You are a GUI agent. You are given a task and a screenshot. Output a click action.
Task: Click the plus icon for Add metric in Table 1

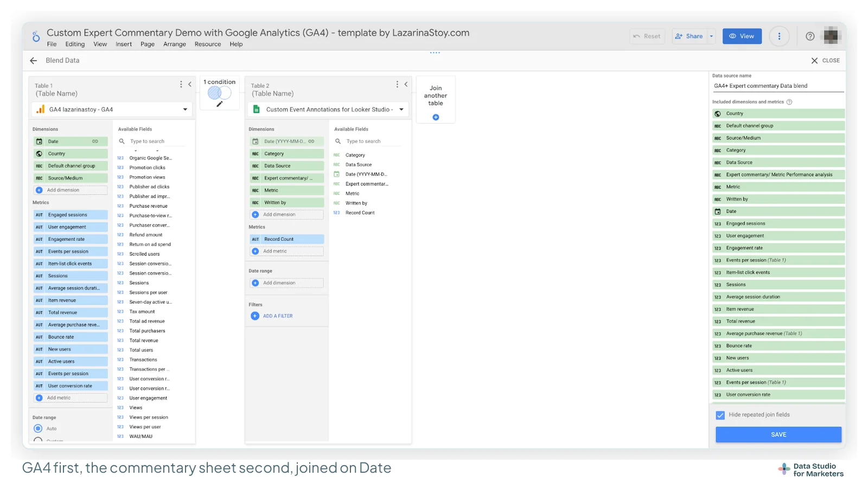coord(39,398)
